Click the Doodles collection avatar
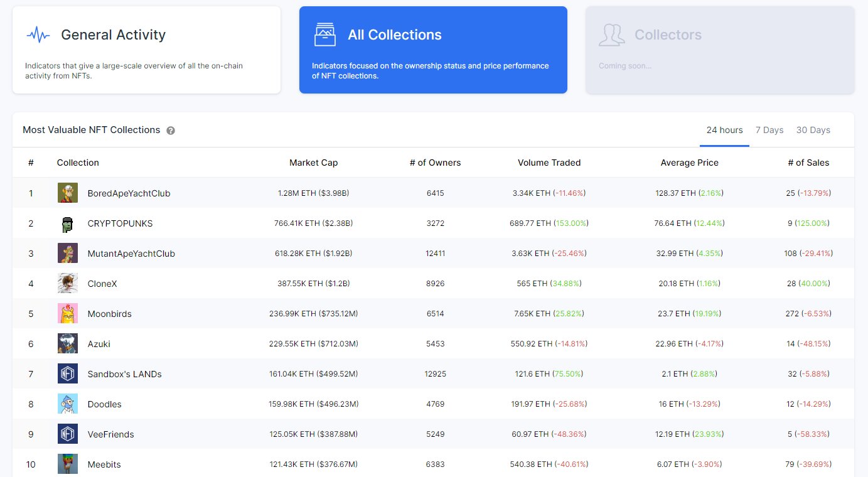This screenshot has width=868, height=477. pos(68,404)
